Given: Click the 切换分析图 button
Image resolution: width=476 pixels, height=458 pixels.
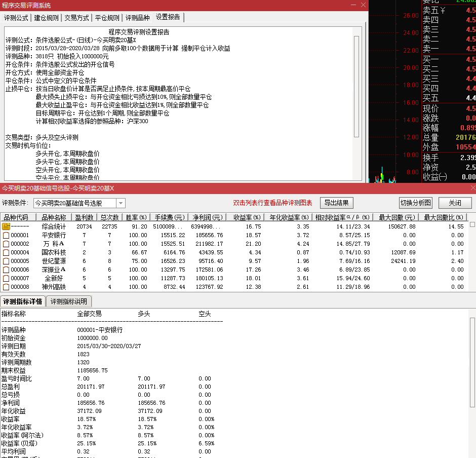Looking at the screenshot, I should click(x=415, y=203).
